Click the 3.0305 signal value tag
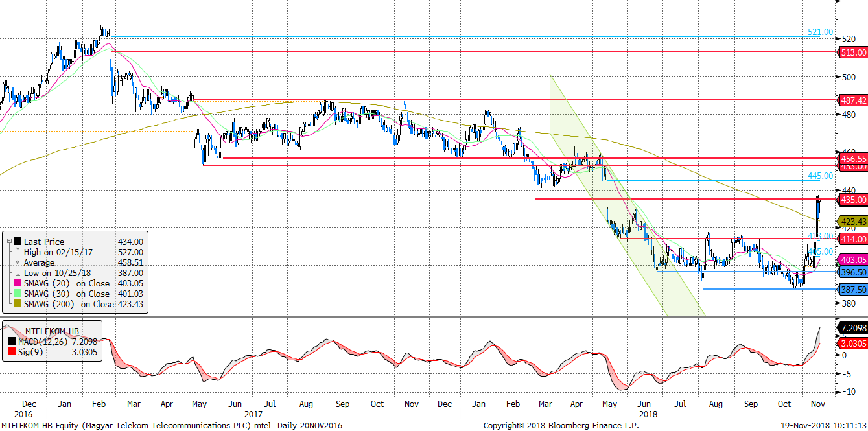The height and width of the screenshot is (431, 868). click(x=852, y=344)
